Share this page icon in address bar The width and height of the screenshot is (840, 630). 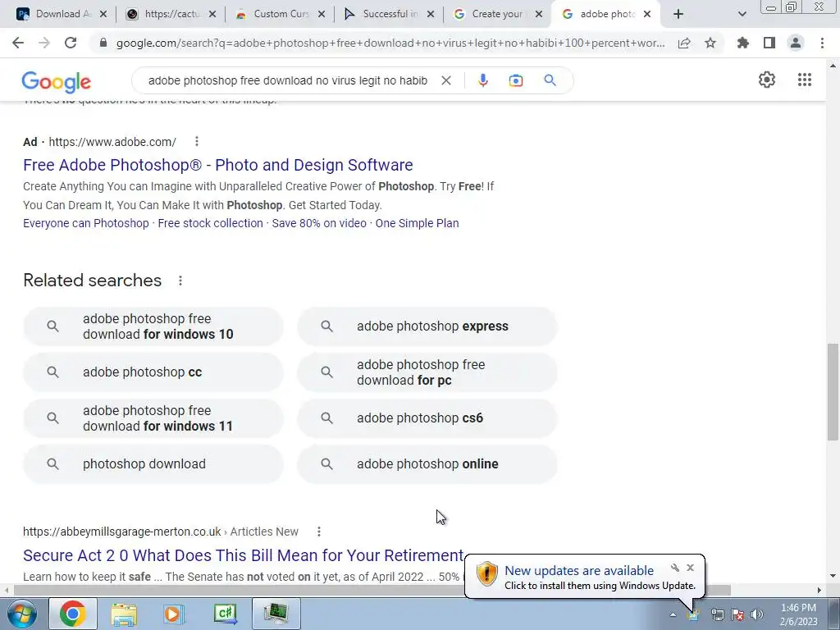click(684, 43)
